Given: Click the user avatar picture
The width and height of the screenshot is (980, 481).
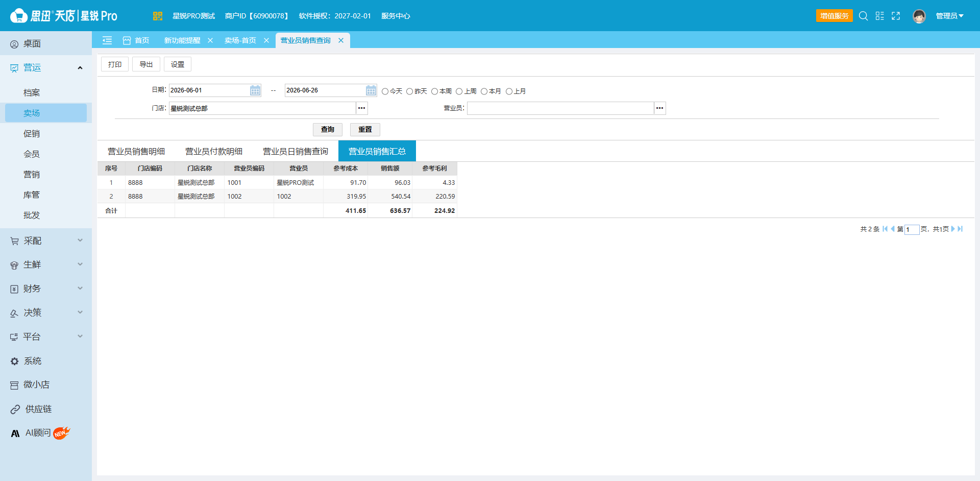Looking at the screenshot, I should (x=919, y=16).
